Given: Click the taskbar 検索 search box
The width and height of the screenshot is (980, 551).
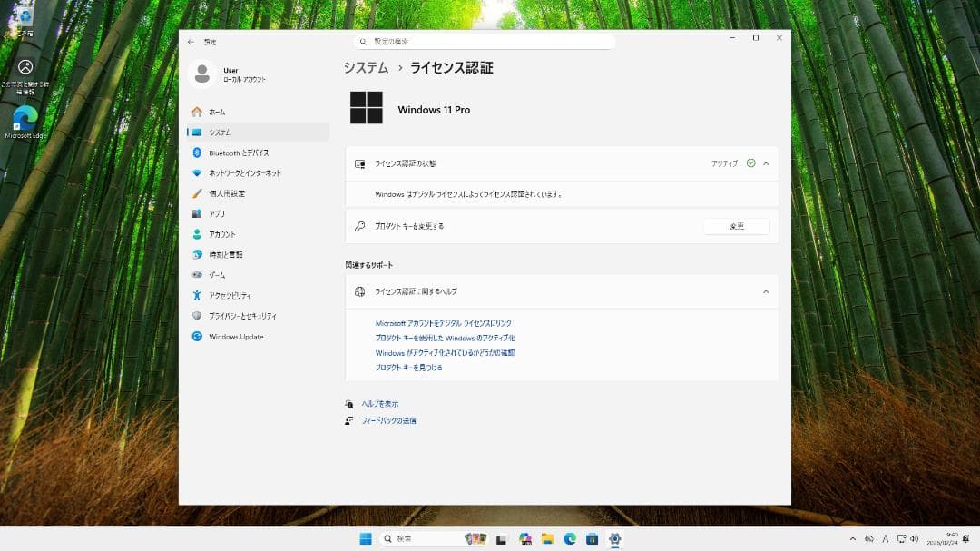Looking at the screenshot, I should [x=433, y=538].
